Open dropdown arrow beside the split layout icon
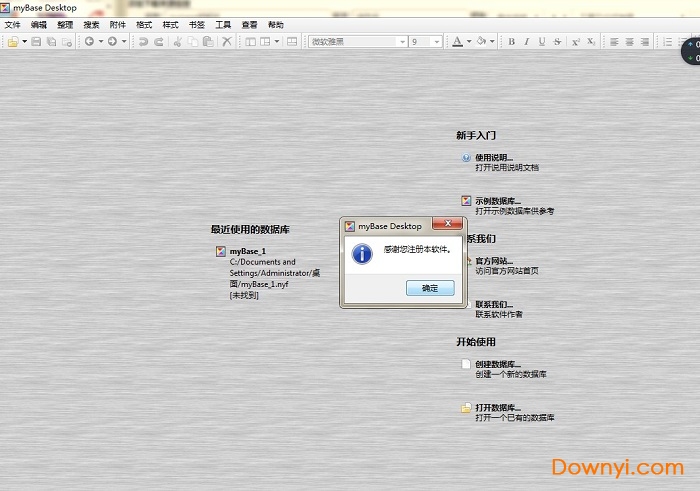Image resolution: width=700 pixels, height=491 pixels. coord(277,42)
